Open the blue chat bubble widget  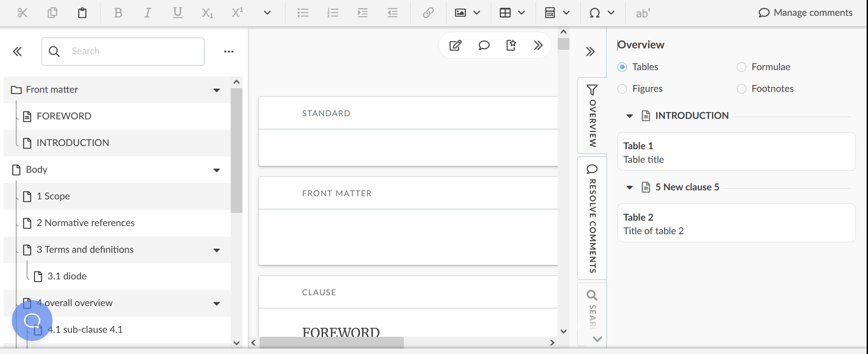[x=32, y=321]
